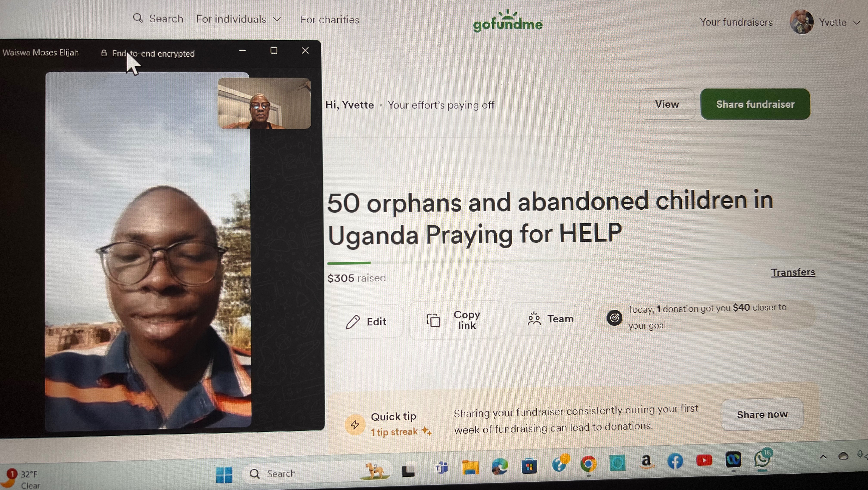Click the Edit fundraiser button
The height and width of the screenshot is (490, 868).
point(365,321)
